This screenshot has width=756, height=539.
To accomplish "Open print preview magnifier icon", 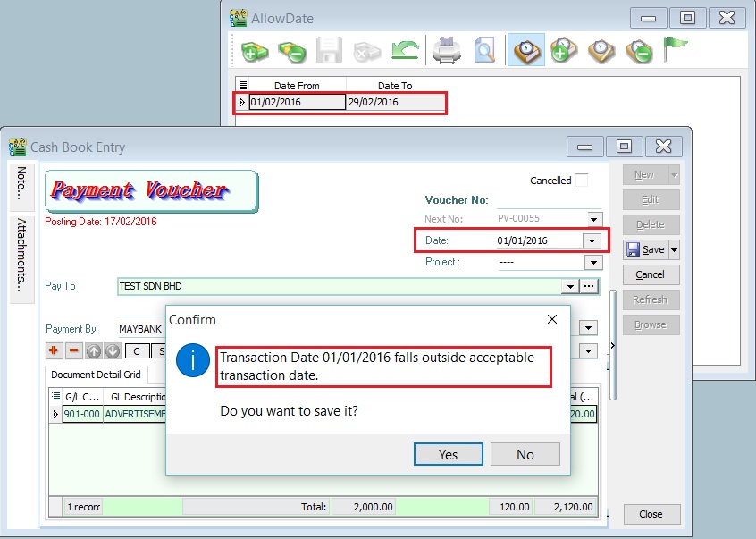I will [484, 52].
